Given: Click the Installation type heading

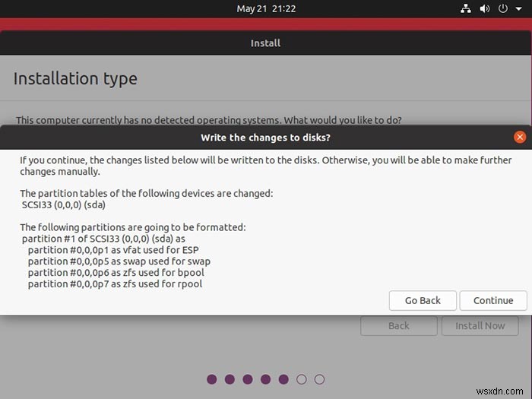Looking at the screenshot, I should (75, 79).
